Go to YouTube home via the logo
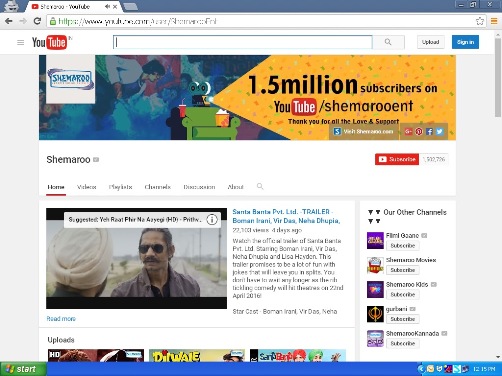The width and height of the screenshot is (502, 376). click(x=49, y=43)
